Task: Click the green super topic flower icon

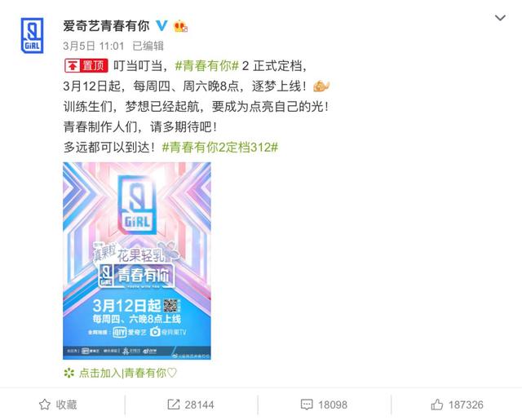Action: click(x=69, y=373)
